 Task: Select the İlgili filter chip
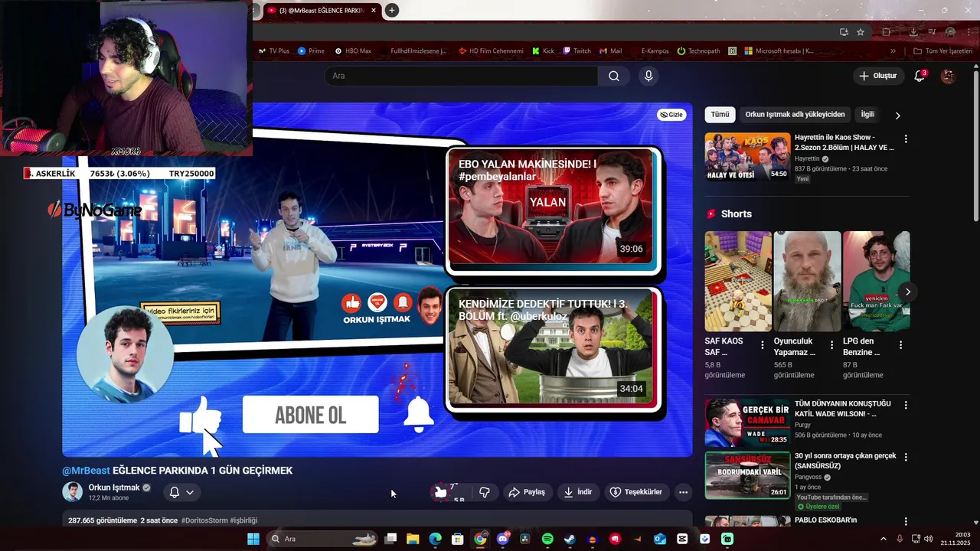pos(867,115)
